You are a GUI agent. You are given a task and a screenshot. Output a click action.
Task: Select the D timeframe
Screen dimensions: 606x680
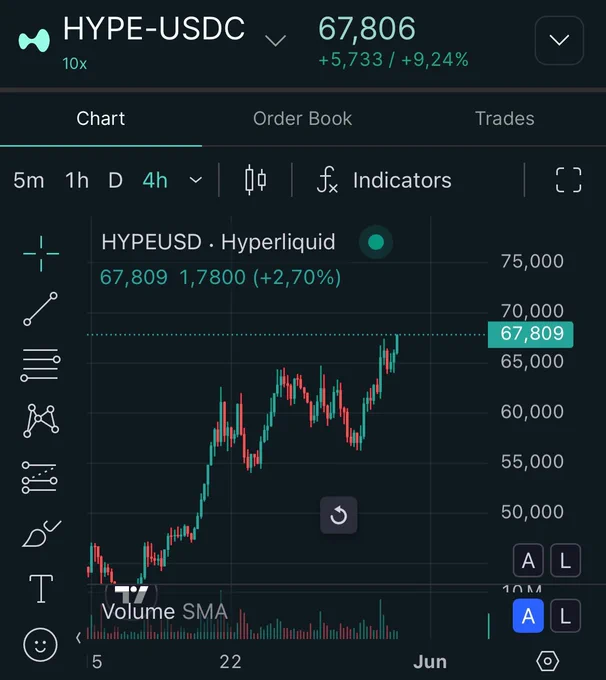pos(115,180)
